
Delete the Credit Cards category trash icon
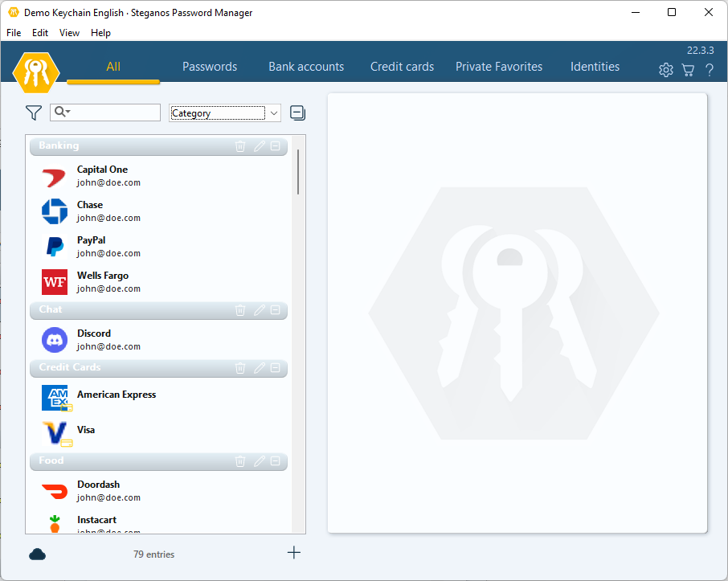pyautogui.click(x=240, y=368)
